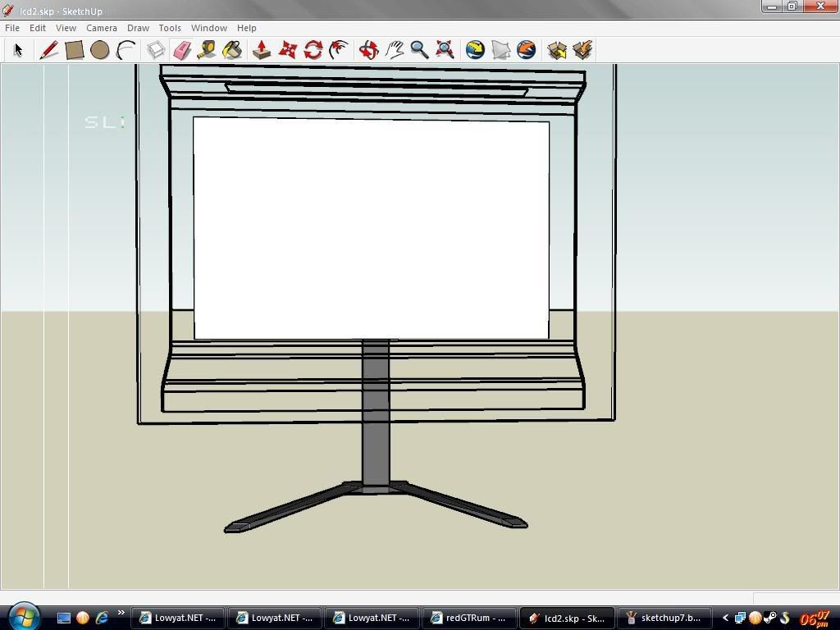Activate the Circle tool
840x630 pixels.
pos(100,50)
